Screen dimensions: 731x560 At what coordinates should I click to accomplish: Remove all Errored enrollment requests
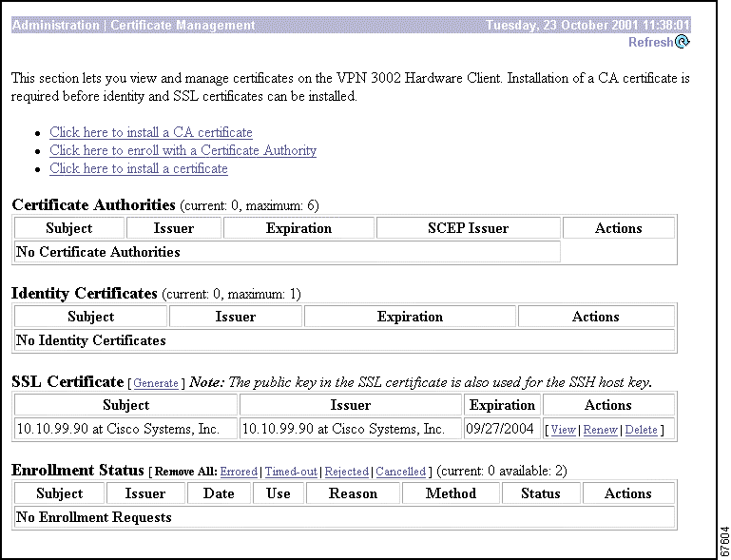(x=239, y=472)
